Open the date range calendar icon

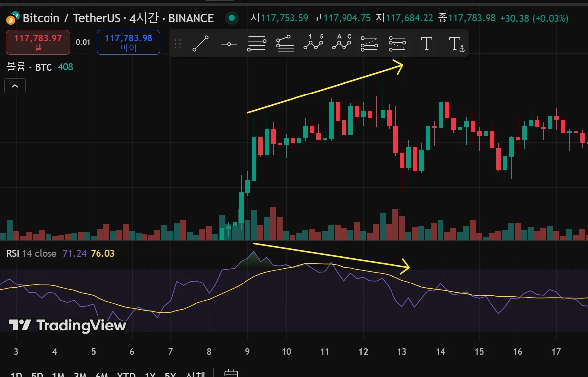coord(231,373)
